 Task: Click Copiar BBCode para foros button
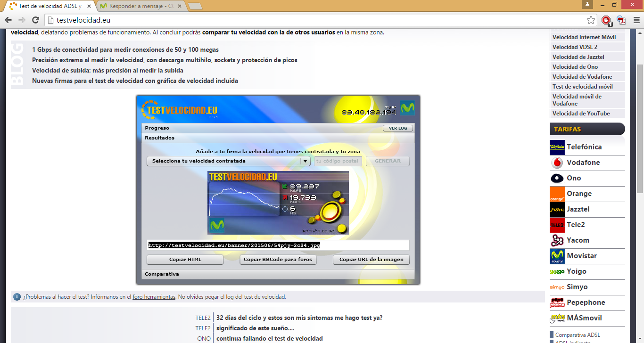pos(278,260)
